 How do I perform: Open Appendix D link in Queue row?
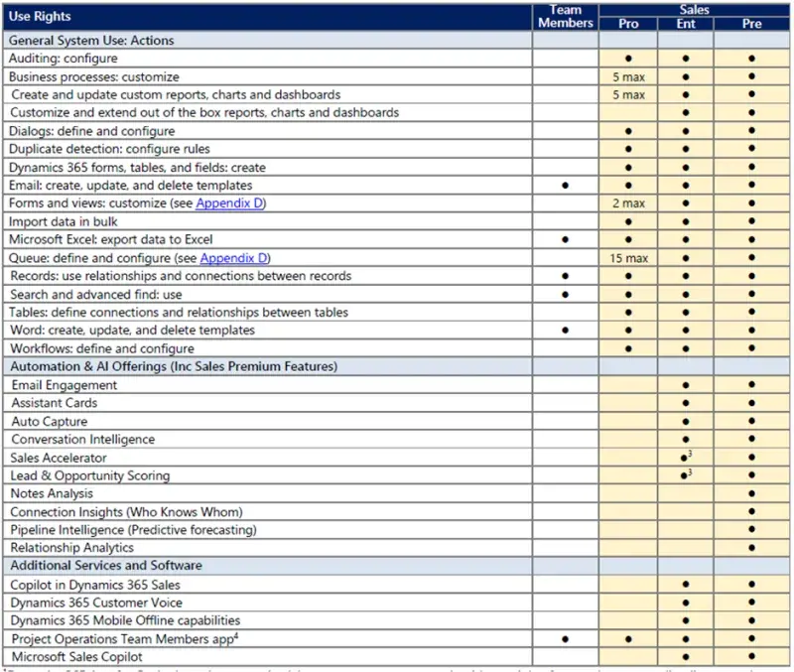click(233, 258)
